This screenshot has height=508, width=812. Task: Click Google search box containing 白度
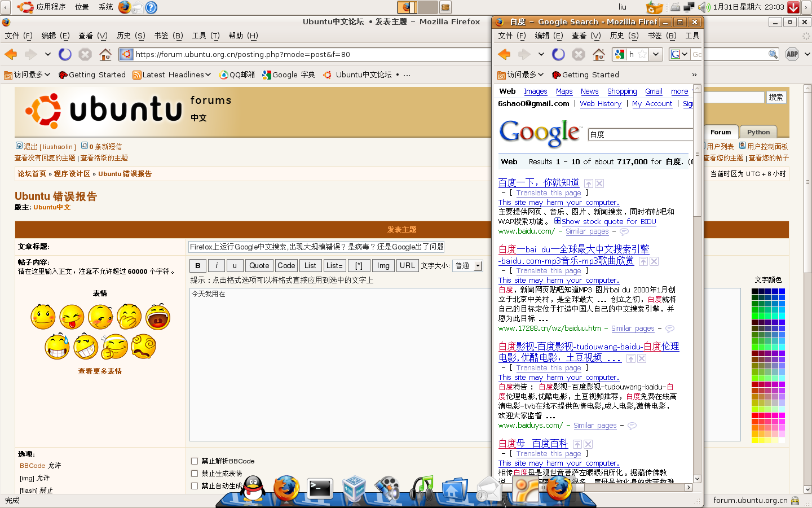point(640,134)
